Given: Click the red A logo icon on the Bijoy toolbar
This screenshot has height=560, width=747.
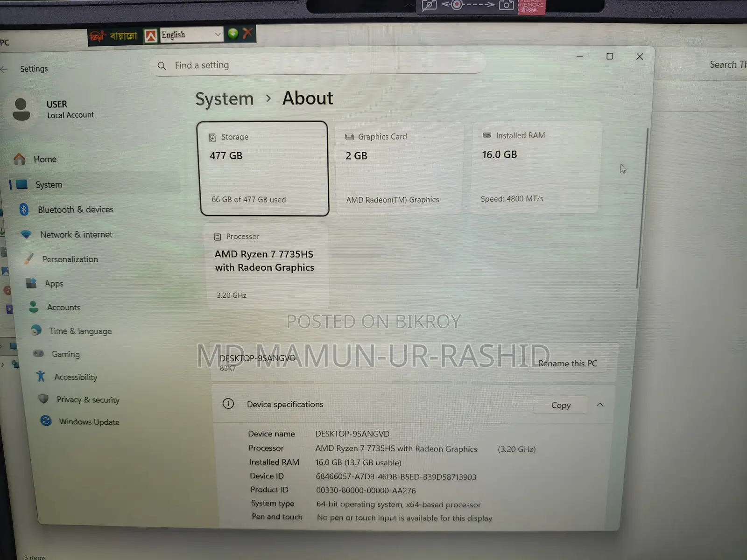Looking at the screenshot, I should (x=151, y=35).
